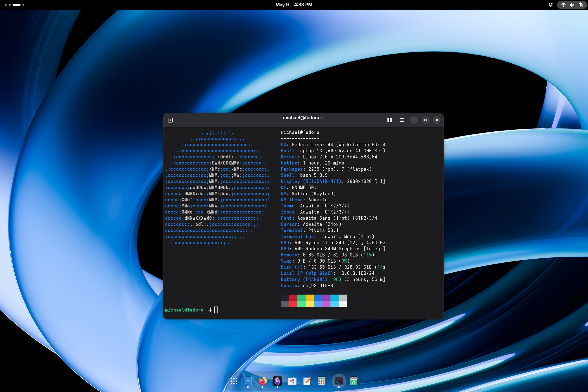
Task: Open the clock and calendar menu
Action: (x=294, y=5)
